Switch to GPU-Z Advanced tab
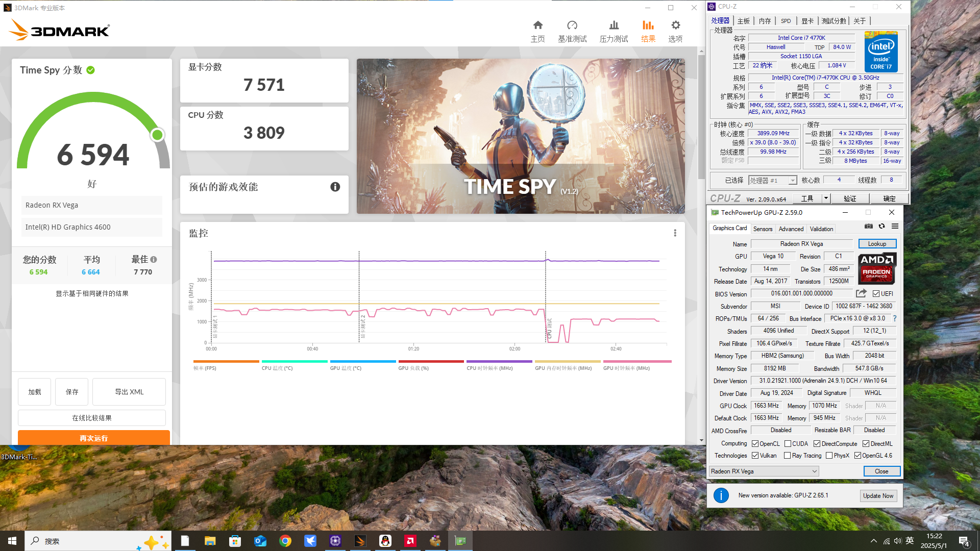The image size is (980, 551). (x=791, y=229)
